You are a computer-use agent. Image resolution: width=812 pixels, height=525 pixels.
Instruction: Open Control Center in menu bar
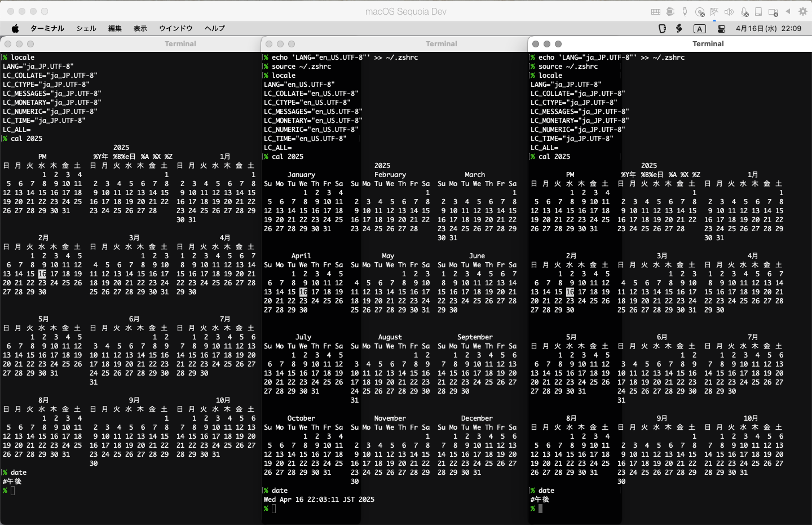click(721, 29)
